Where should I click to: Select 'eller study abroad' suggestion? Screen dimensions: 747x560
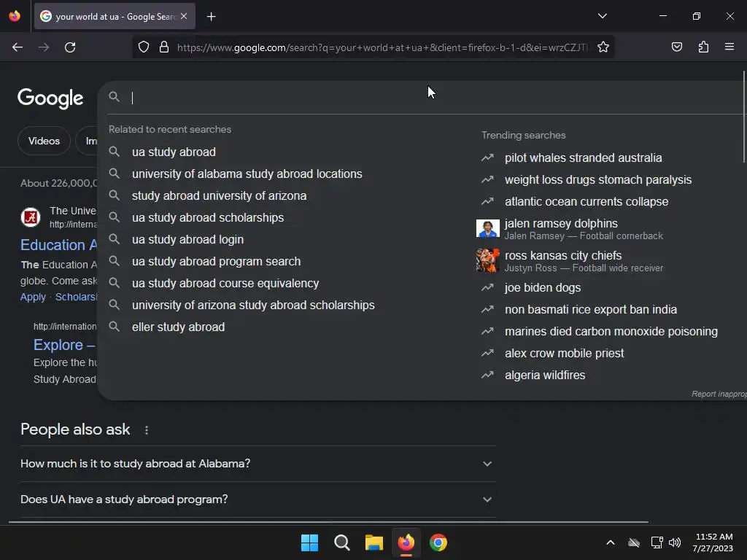(x=178, y=327)
